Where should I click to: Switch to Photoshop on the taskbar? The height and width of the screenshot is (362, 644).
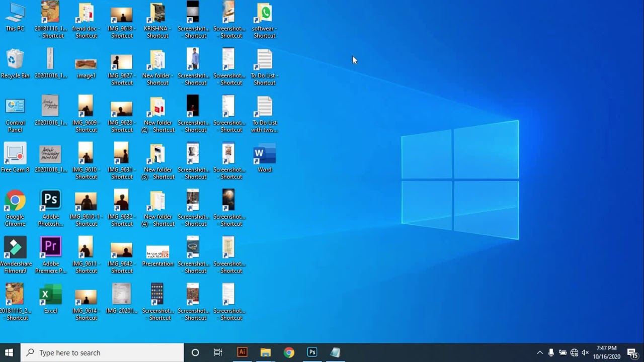coord(312,352)
